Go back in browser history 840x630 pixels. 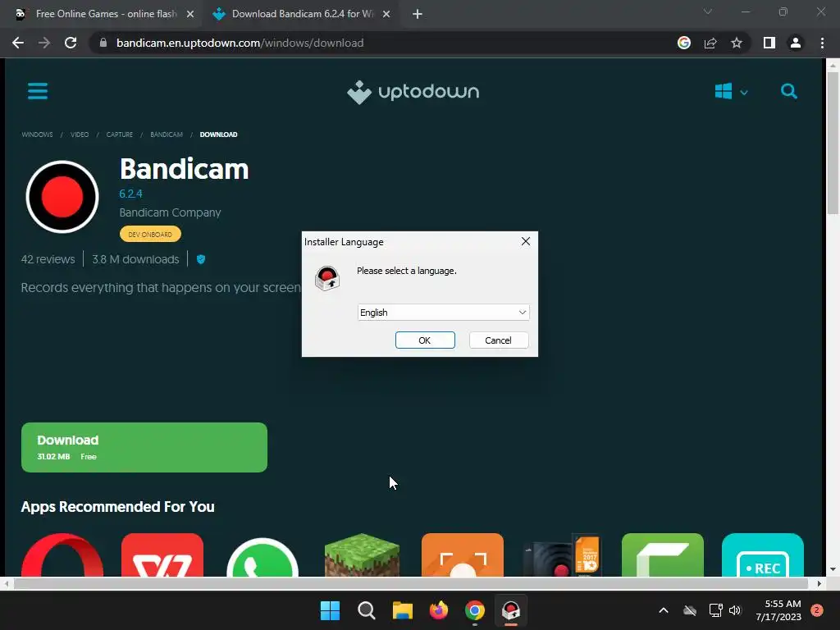tap(18, 43)
